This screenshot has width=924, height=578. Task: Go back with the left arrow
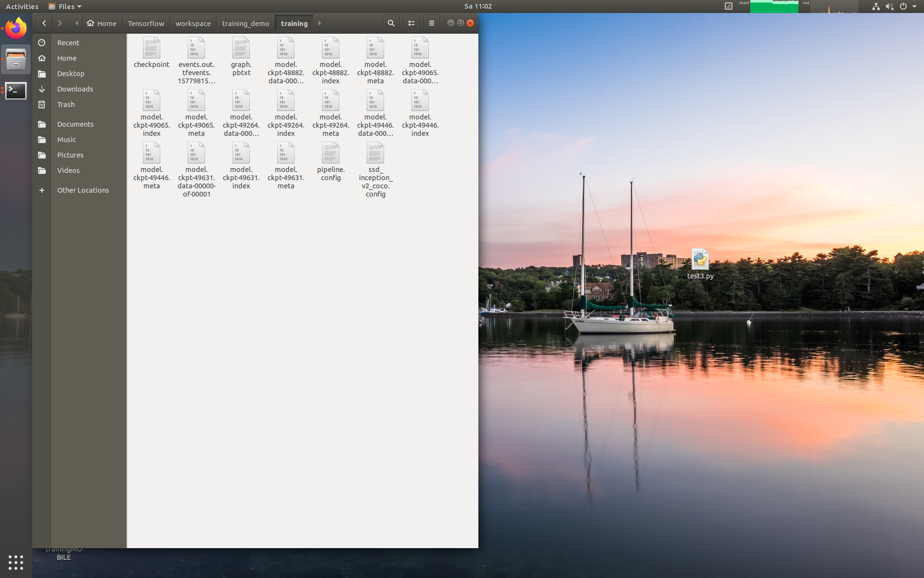coord(44,23)
